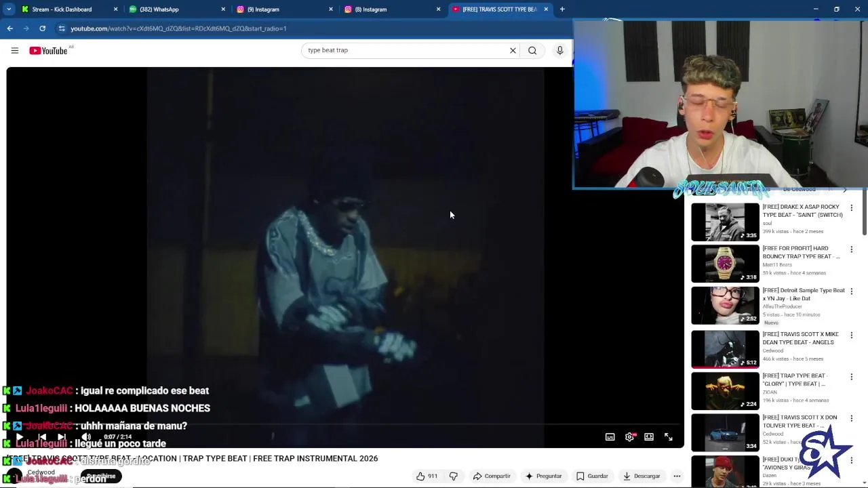View site information icon in address bar

(62, 28)
